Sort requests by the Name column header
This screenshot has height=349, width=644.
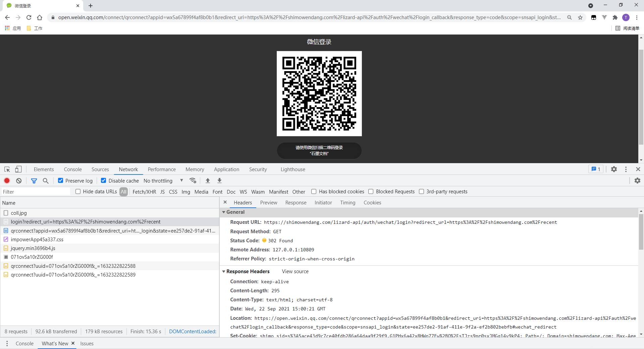pyautogui.click(x=110, y=203)
